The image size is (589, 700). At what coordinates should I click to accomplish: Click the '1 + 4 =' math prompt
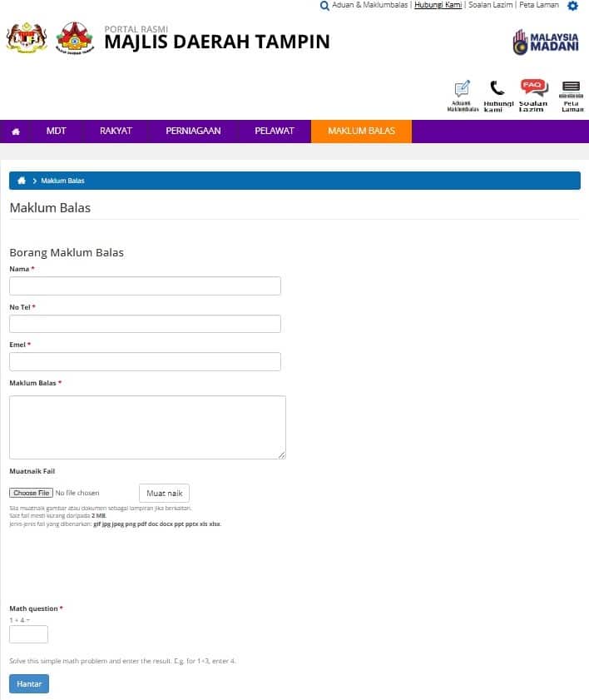20,620
